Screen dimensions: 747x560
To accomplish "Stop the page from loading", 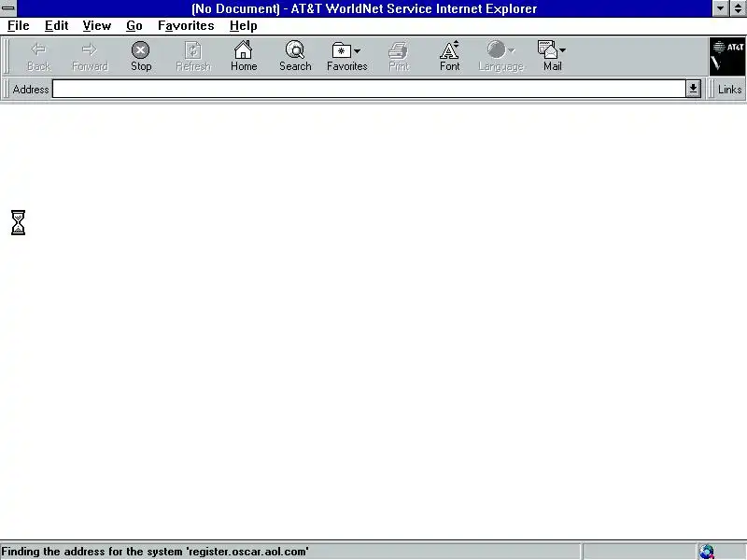I will pos(141,56).
